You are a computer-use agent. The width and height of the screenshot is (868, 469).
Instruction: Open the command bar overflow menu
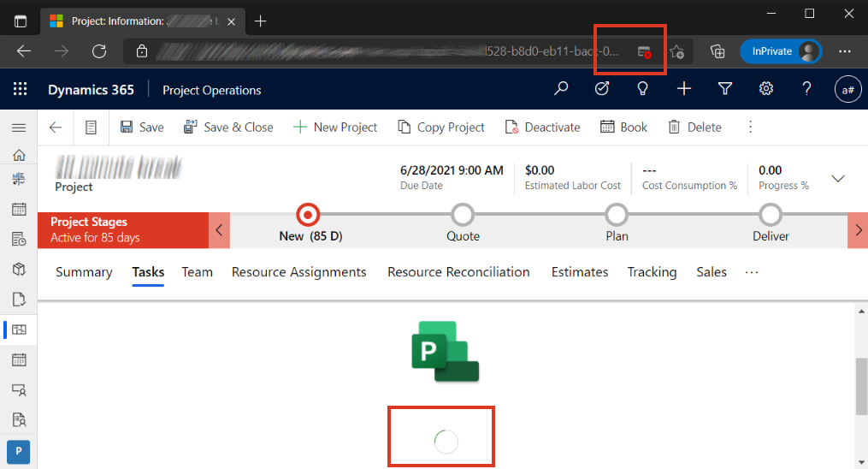point(750,128)
